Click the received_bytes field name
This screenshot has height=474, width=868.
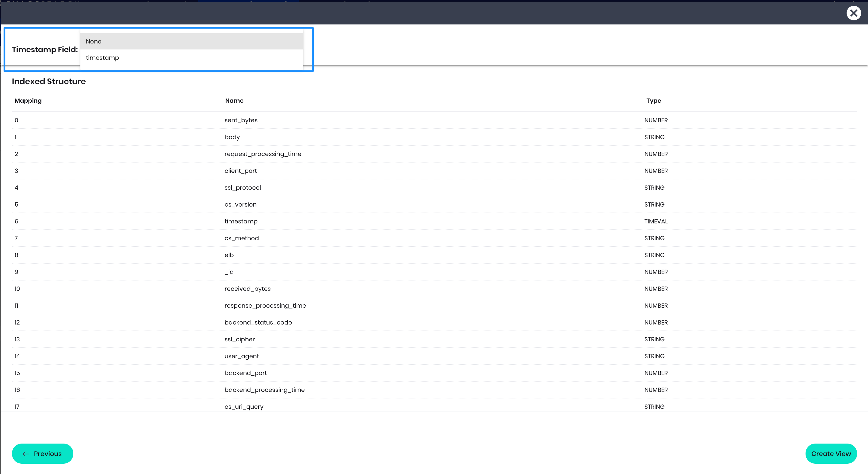(x=248, y=289)
